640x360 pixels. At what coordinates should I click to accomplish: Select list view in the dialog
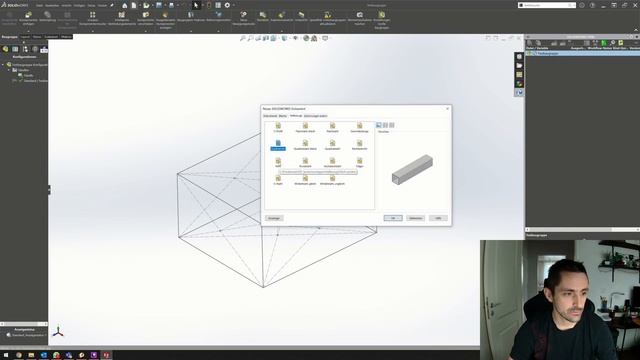point(385,125)
